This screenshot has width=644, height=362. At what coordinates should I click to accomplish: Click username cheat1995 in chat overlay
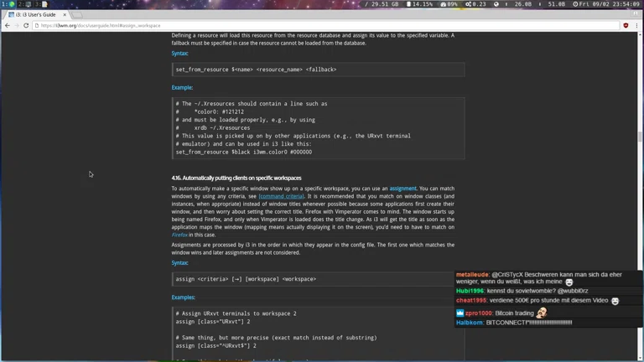point(471,301)
